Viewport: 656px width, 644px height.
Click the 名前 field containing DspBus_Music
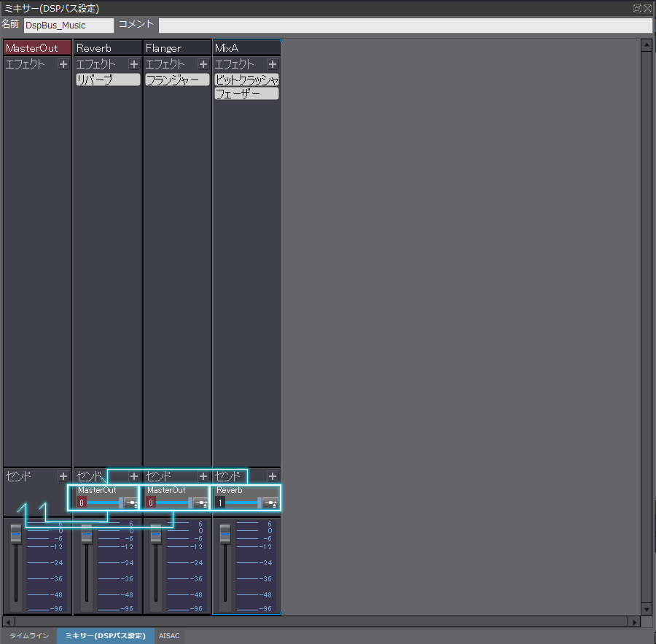coord(69,25)
